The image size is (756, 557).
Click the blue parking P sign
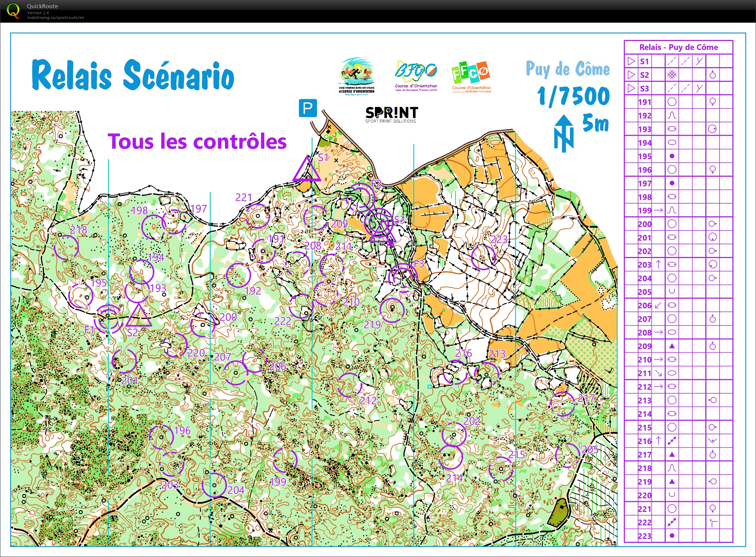tap(307, 108)
